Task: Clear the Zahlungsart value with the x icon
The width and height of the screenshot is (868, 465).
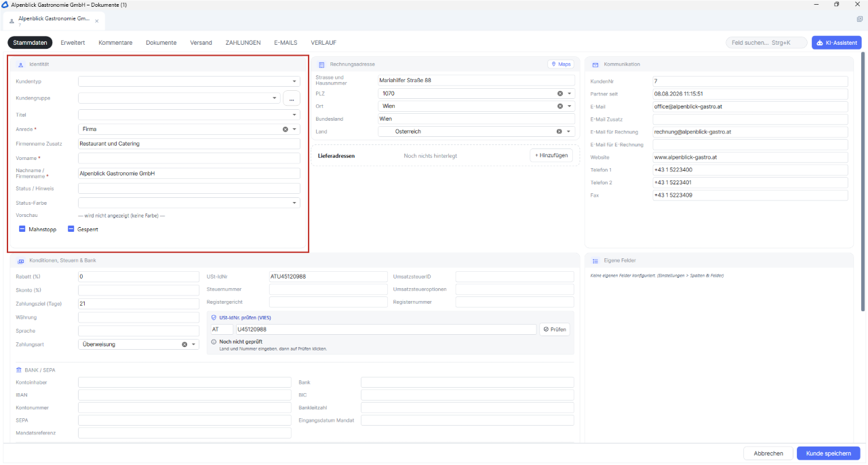Action: coord(184,344)
